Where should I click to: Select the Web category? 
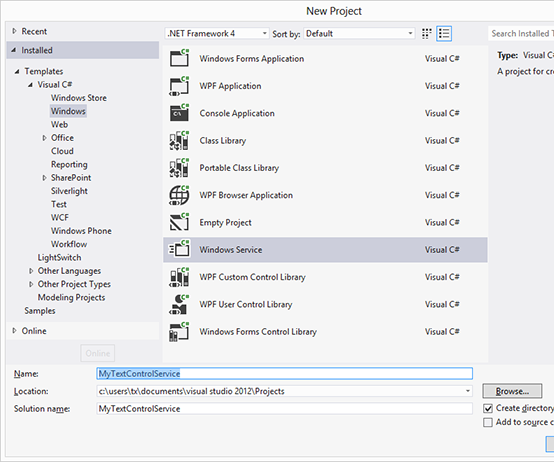[59, 124]
